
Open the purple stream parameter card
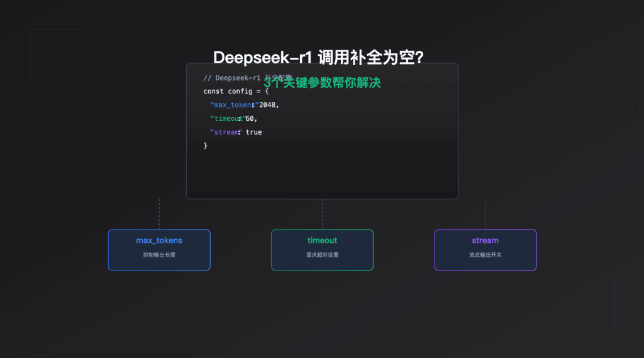pyautogui.click(x=485, y=249)
